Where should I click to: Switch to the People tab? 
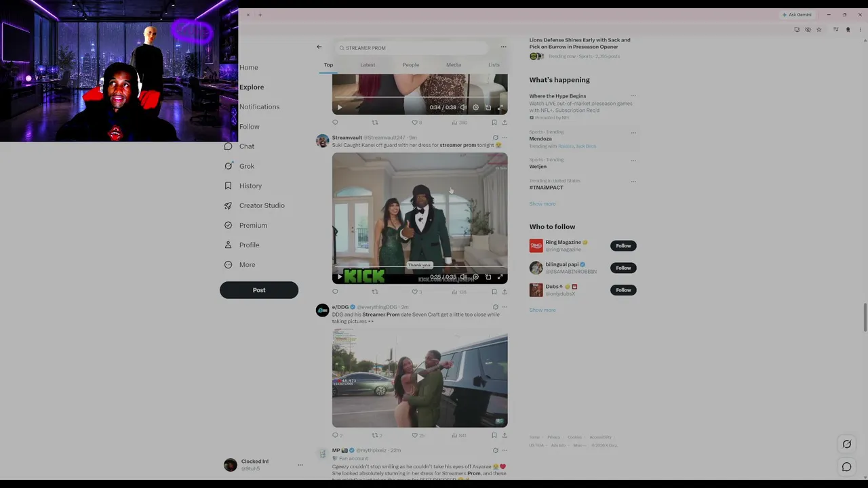(x=411, y=65)
